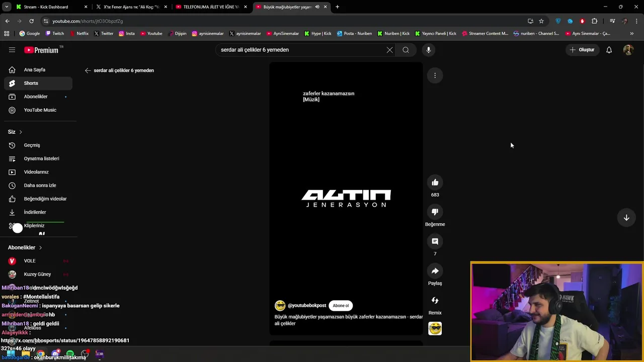Go back from search results arrow

point(88,70)
